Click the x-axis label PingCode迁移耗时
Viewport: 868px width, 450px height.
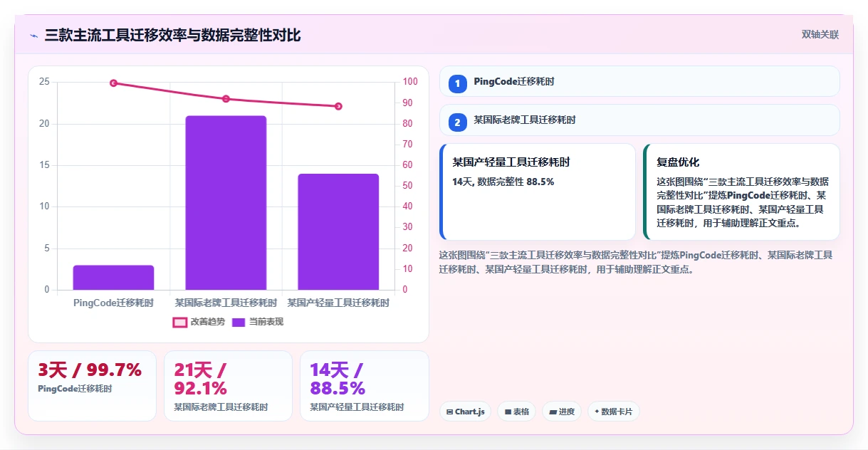(113, 303)
